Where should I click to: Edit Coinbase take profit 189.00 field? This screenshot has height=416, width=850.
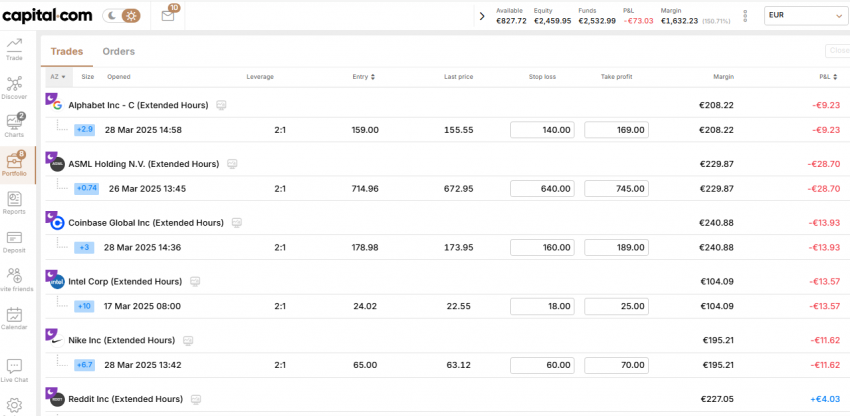point(616,248)
